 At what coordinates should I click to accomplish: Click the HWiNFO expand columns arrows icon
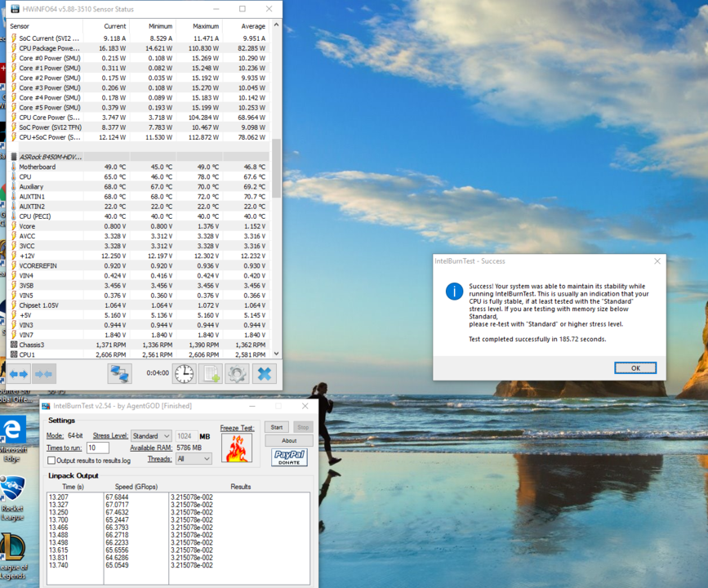point(19,374)
